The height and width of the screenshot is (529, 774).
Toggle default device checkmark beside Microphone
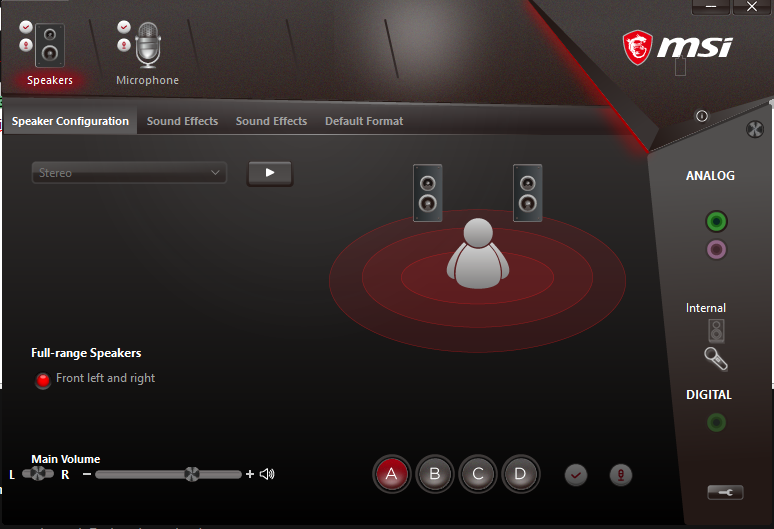point(123,27)
